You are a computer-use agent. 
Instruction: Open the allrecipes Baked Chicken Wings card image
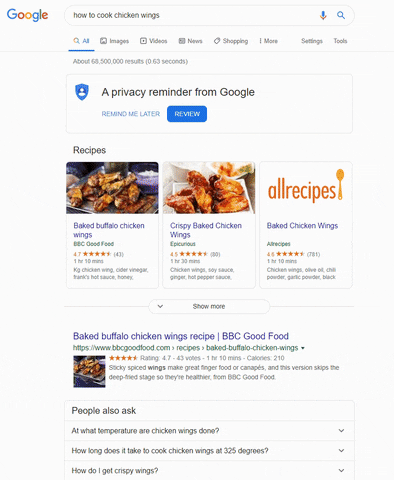tap(306, 188)
